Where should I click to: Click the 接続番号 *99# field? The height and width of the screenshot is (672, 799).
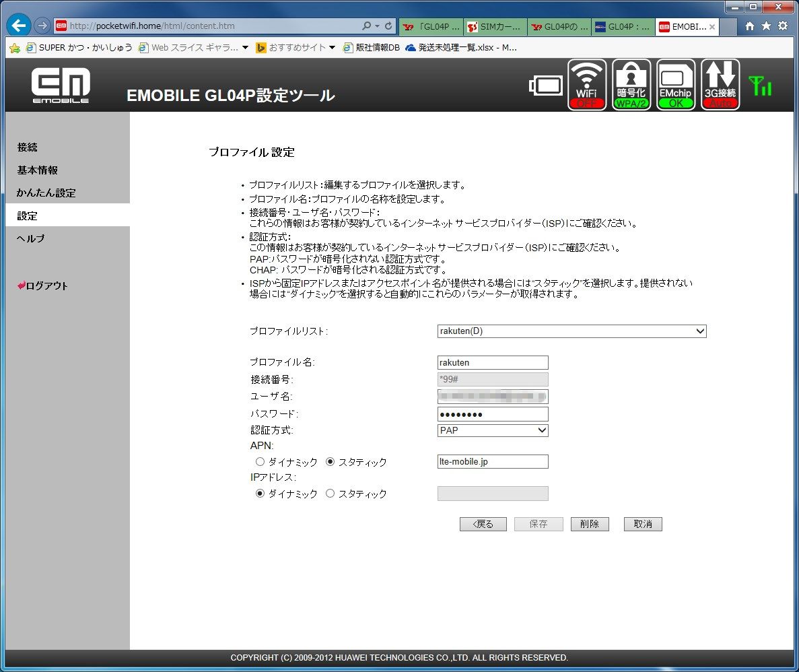point(493,379)
